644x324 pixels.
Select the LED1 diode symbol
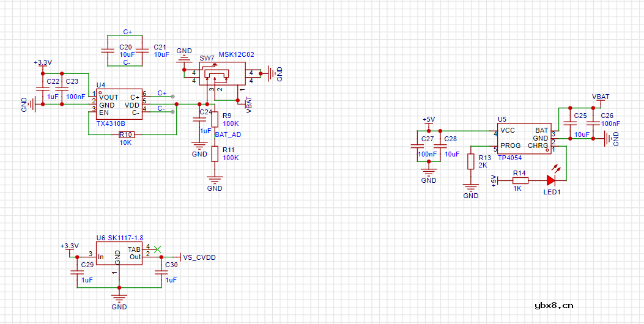[x=551, y=180]
